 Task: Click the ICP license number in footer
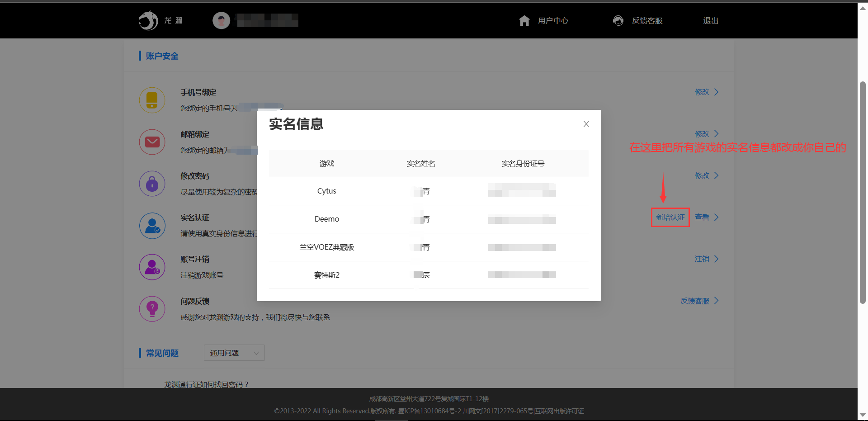429,411
